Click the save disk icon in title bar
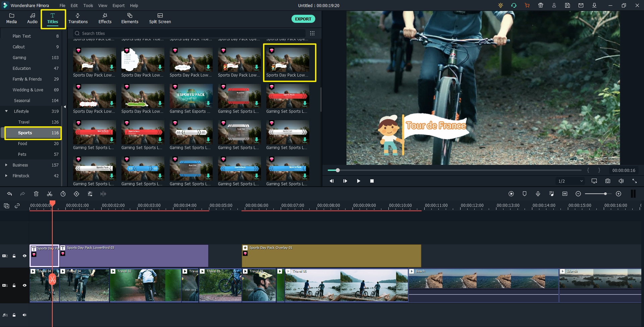This screenshot has height=327, width=644. click(x=568, y=5)
